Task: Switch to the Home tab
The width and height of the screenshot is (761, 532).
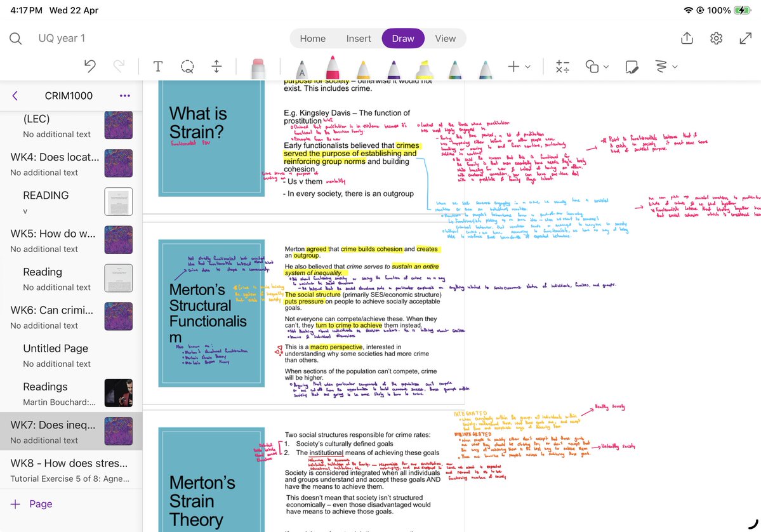Action: pyautogui.click(x=312, y=38)
